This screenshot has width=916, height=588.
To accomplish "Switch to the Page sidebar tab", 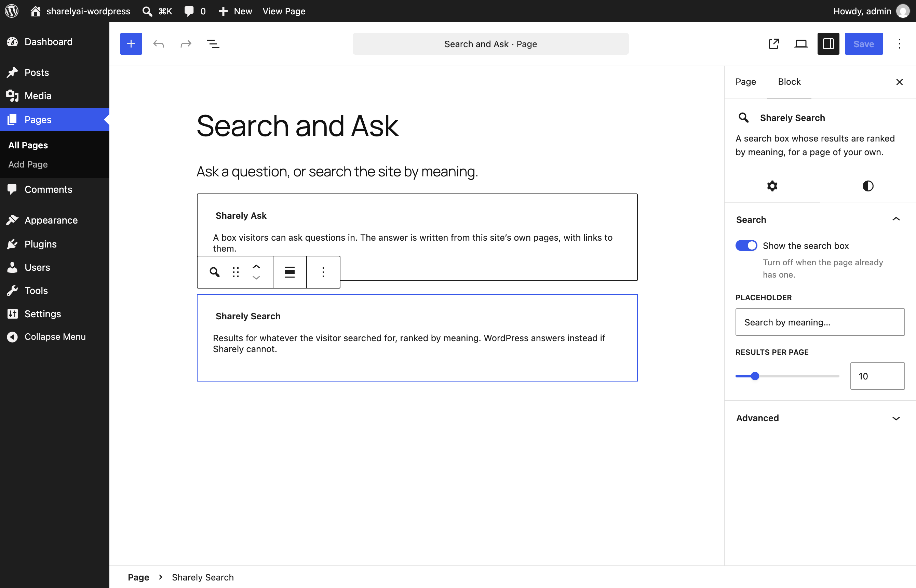I will [x=745, y=82].
